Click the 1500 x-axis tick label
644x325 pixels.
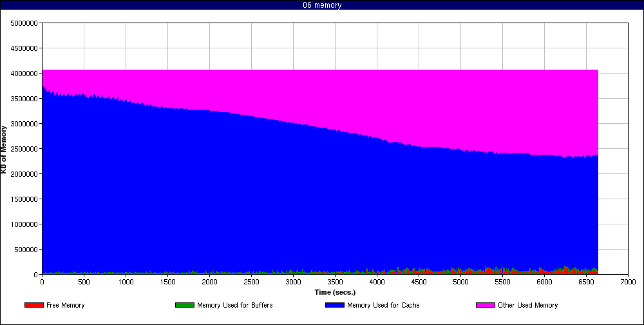point(167,282)
